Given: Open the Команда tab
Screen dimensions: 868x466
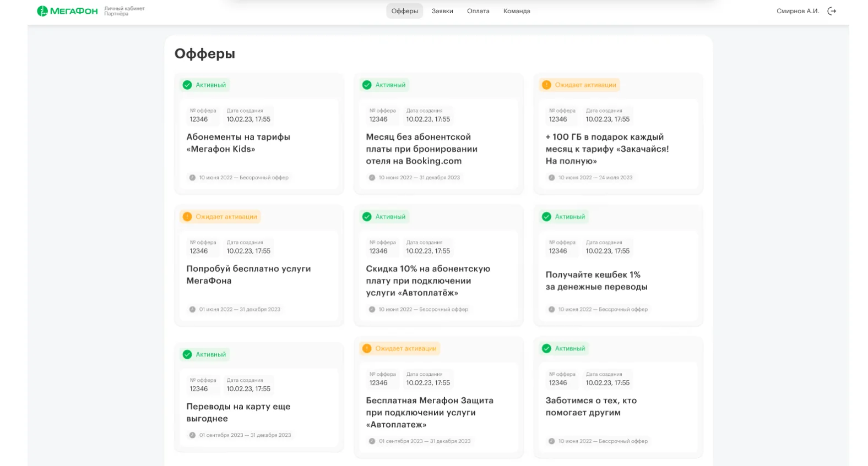Looking at the screenshot, I should pos(517,11).
